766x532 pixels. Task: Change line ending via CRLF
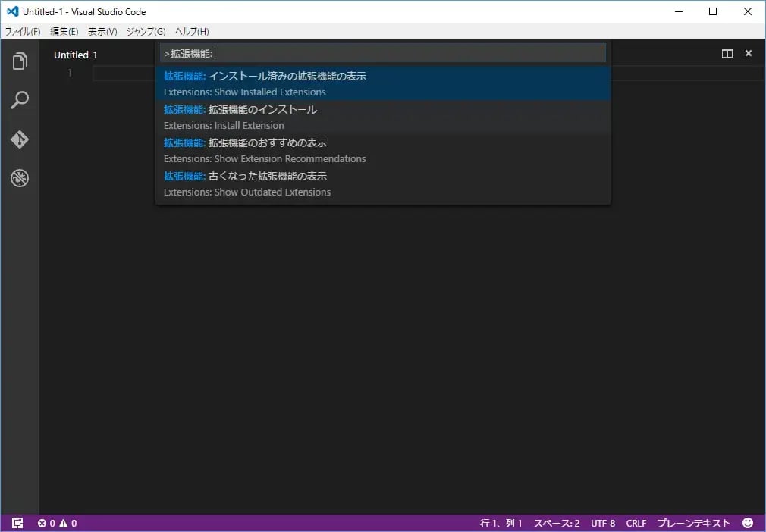pos(636,523)
